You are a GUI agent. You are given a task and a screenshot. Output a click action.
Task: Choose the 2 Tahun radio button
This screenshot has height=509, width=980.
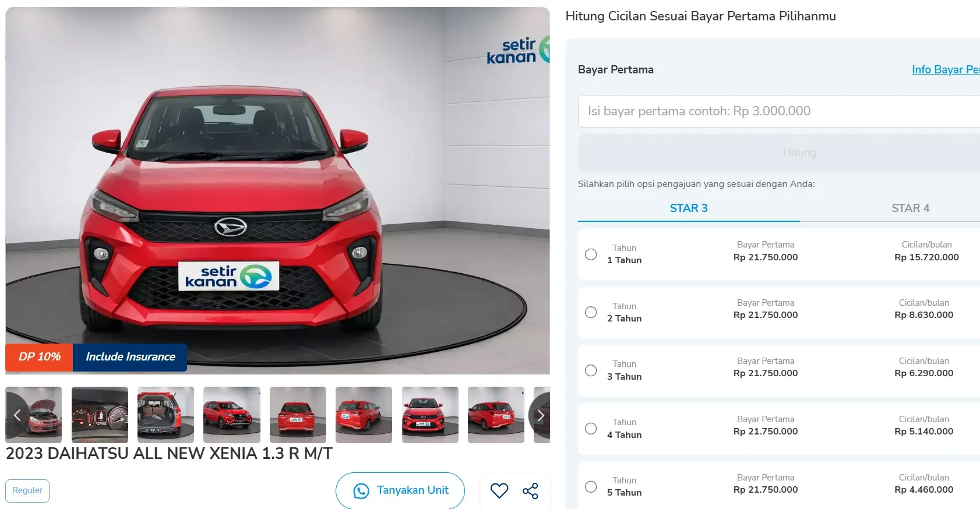click(x=591, y=312)
